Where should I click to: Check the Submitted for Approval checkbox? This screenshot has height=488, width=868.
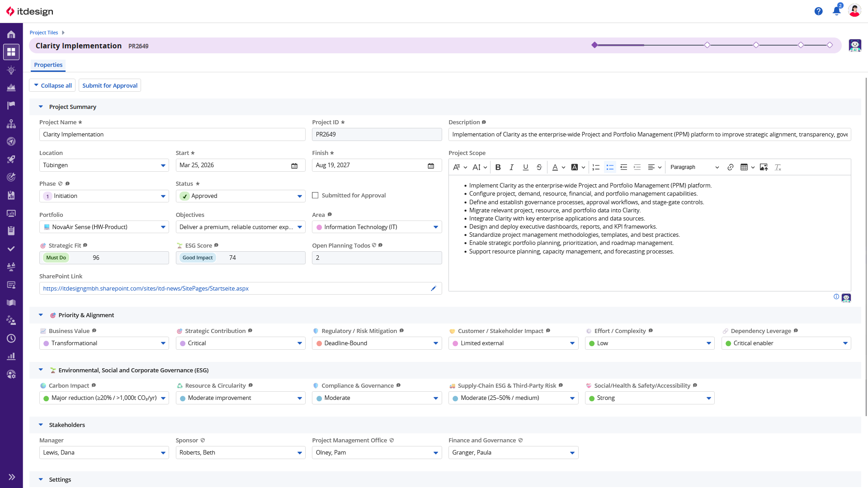pyautogui.click(x=315, y=196)
